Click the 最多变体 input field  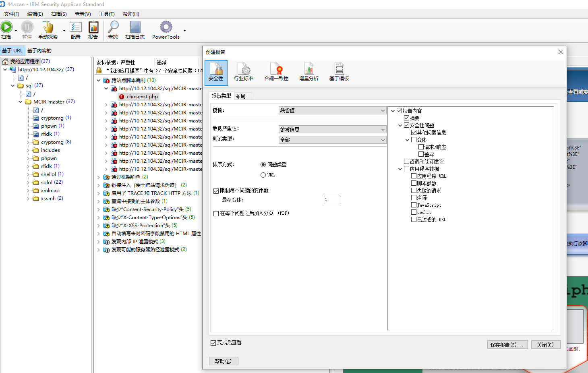(x=332, y=199)
